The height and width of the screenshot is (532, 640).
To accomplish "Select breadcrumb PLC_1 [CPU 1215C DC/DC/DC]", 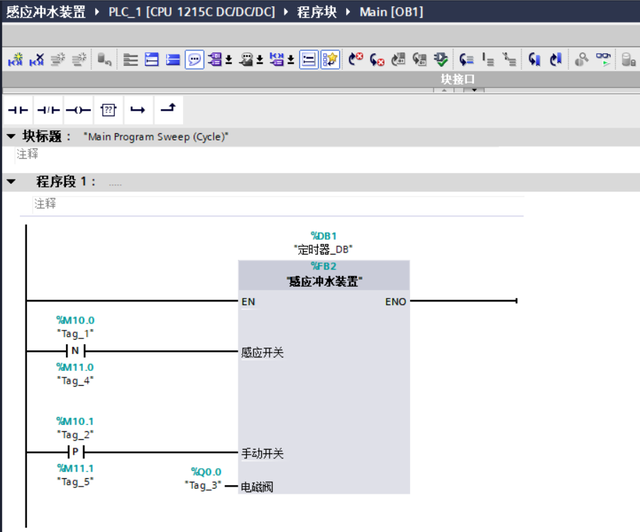I will 191,11.
